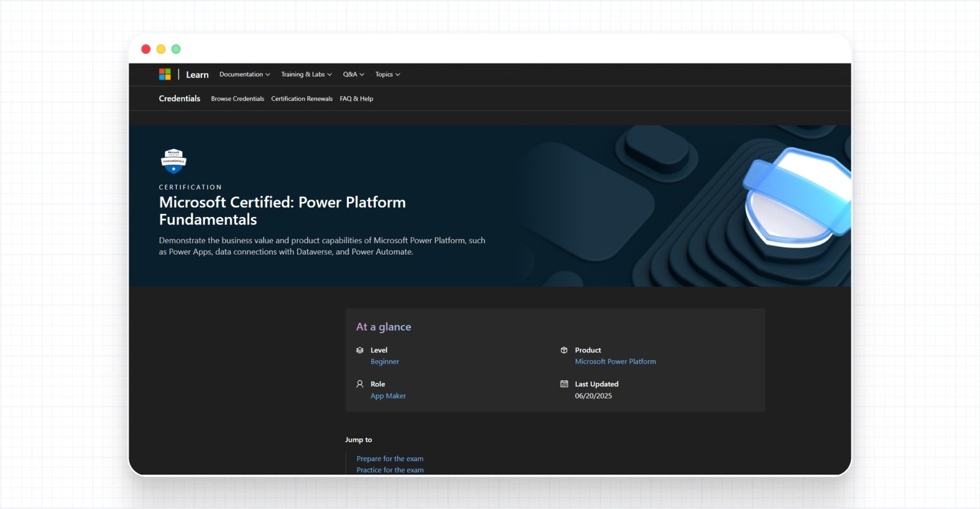Click the certification description paragraph
The width and height of the screenshot is (980, 509).
tap(322, 246)
